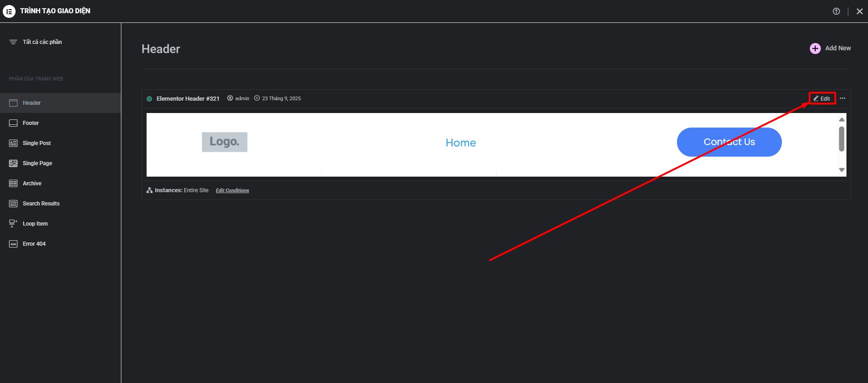Select the Header site part
The width and height of the screenshot is (868, 383).
click(32, 103)
